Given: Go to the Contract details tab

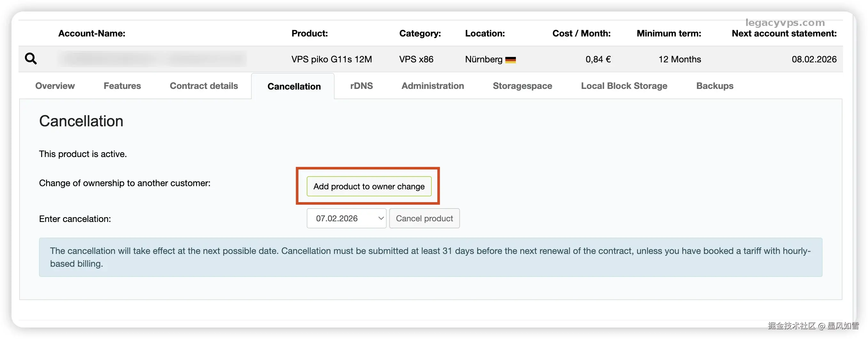Looking at the screenshot, I should [203, 86].
